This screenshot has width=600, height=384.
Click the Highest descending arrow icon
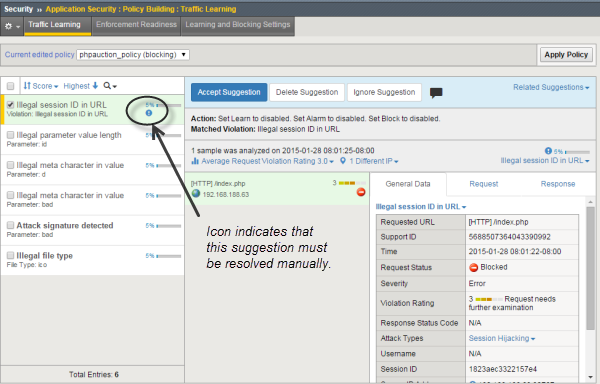click(95, 86)
